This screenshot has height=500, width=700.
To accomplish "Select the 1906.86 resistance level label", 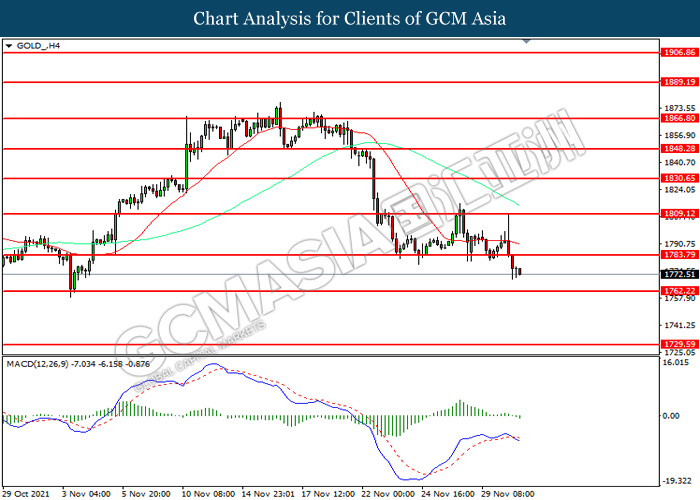I will 679,52.
